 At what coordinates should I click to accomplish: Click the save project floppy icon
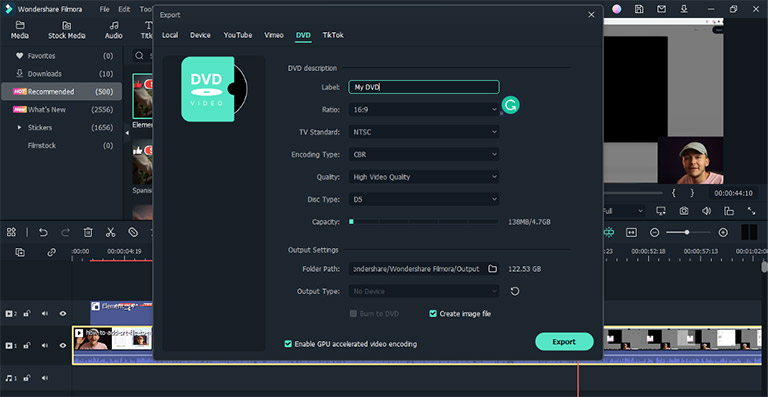pyautogui.click(x=639, y=9)
